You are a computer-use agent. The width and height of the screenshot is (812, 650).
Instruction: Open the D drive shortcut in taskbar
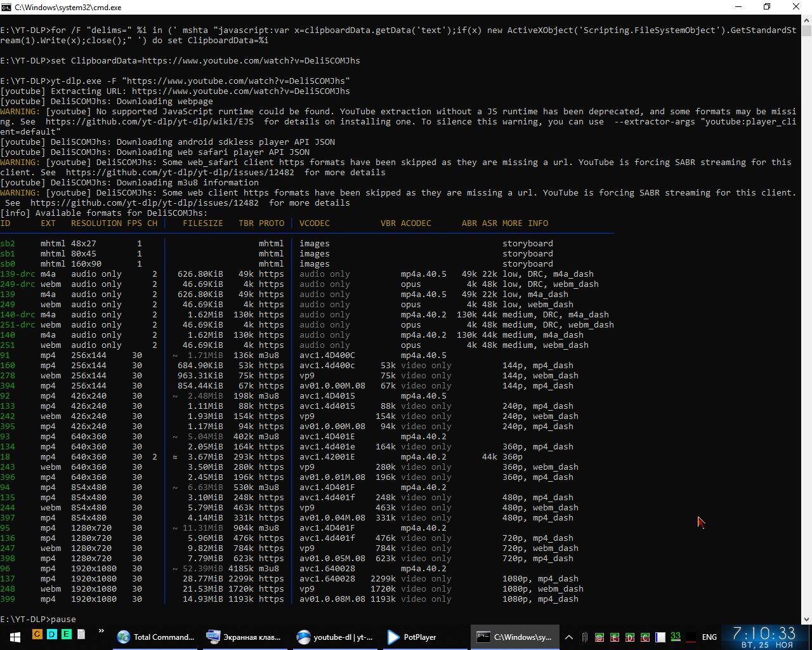coord(51,634)
